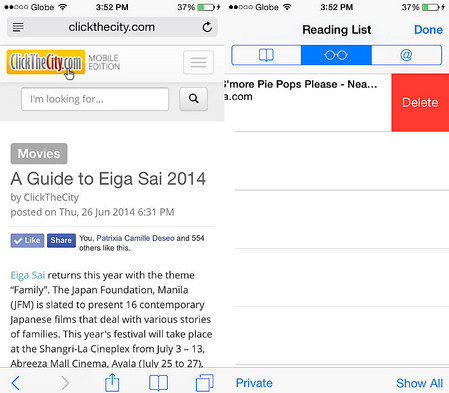Delete the S'more Pie Pops entry
This screenshot has width=449, height=393.
[x=420, y=103]
